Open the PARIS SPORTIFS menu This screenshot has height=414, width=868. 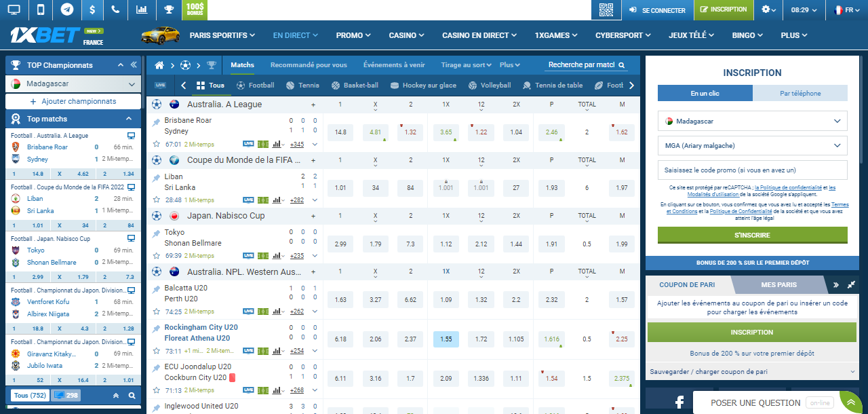pos(222,35)
